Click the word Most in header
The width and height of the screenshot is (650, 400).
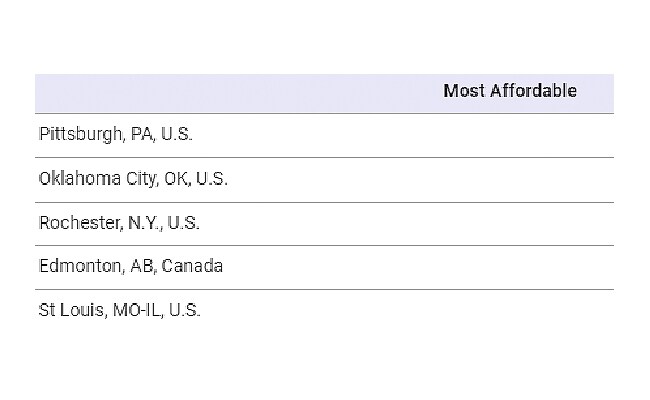(x=464, y=91)
